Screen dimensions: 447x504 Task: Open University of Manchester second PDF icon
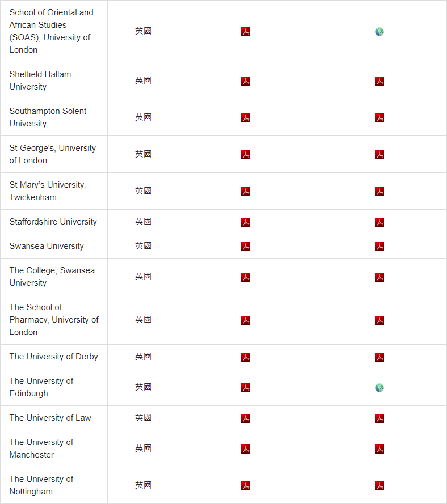[x=379, y=449]
